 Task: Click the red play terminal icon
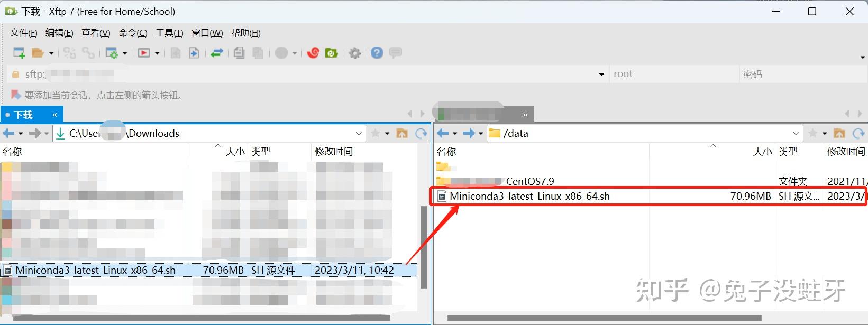(x=144, y=53)
